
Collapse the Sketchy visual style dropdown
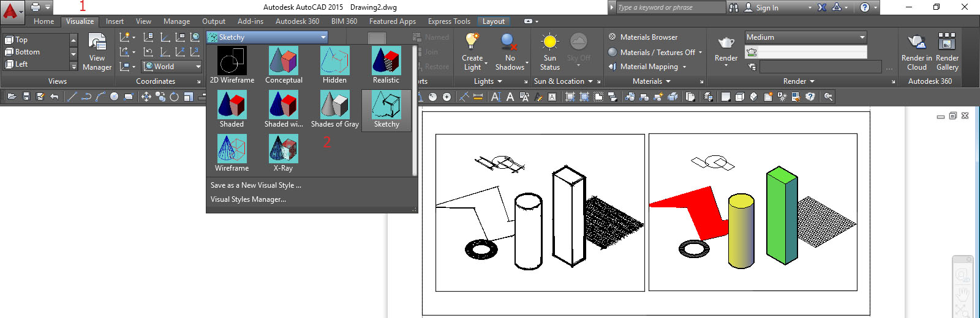point(323,37)
